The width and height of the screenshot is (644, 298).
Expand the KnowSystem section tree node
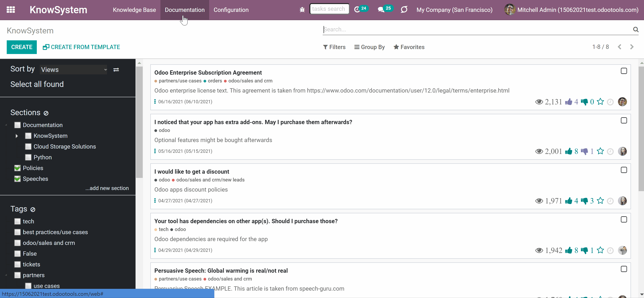click(x=17, y=136)
